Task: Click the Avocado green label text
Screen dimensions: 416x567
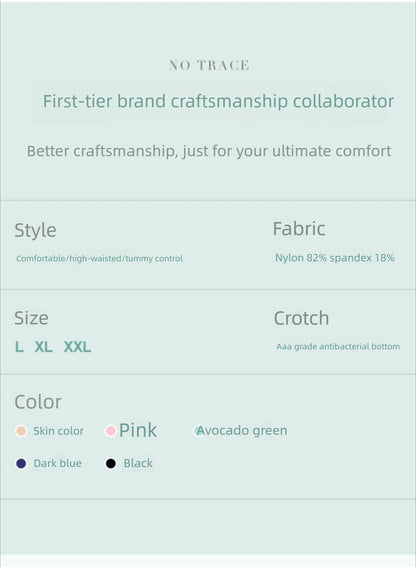Action: click(242, 430)
